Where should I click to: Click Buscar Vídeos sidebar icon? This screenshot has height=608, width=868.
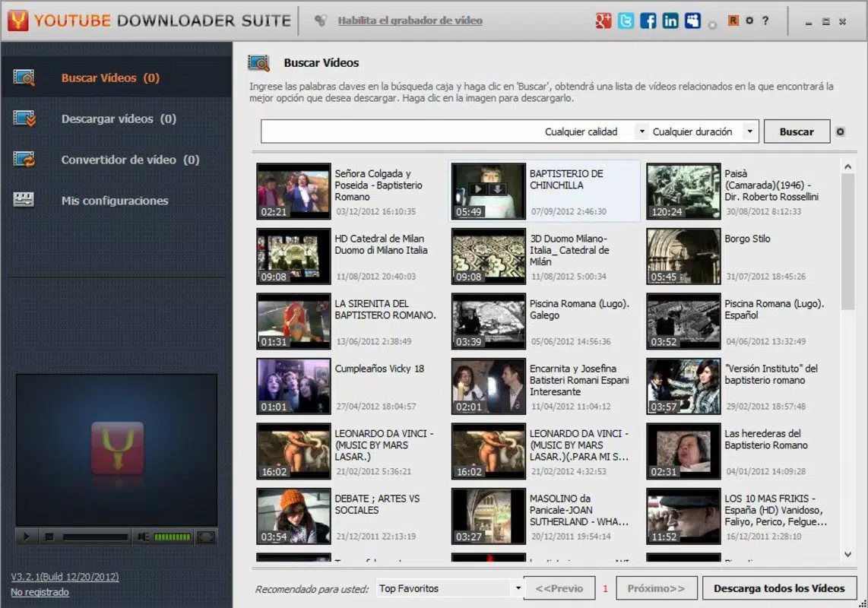point(24,78)
